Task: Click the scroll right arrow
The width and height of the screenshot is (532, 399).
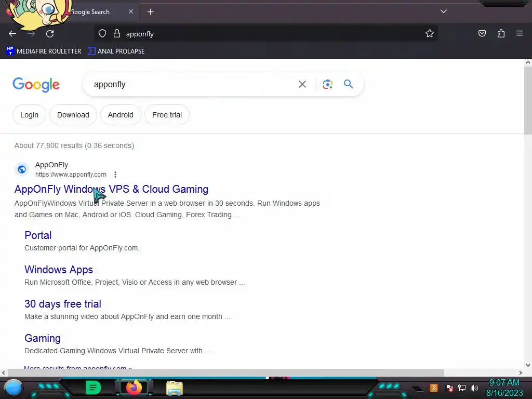Action: click(521, 373)
